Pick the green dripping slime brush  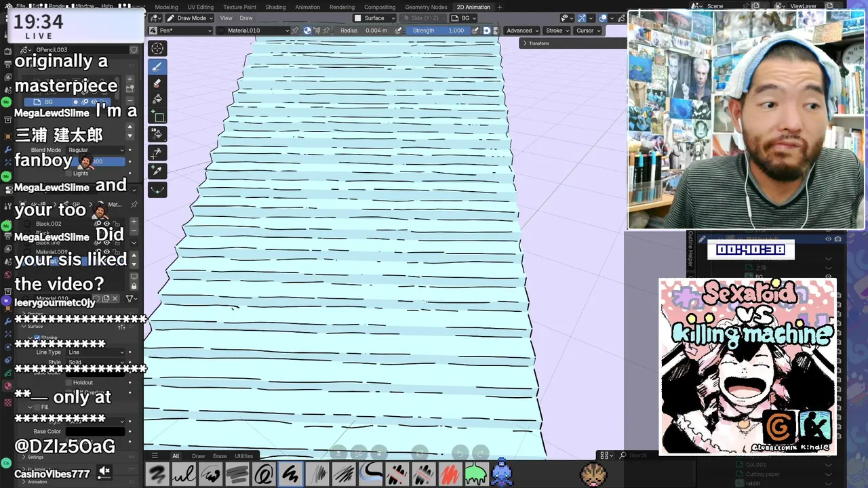476,474
